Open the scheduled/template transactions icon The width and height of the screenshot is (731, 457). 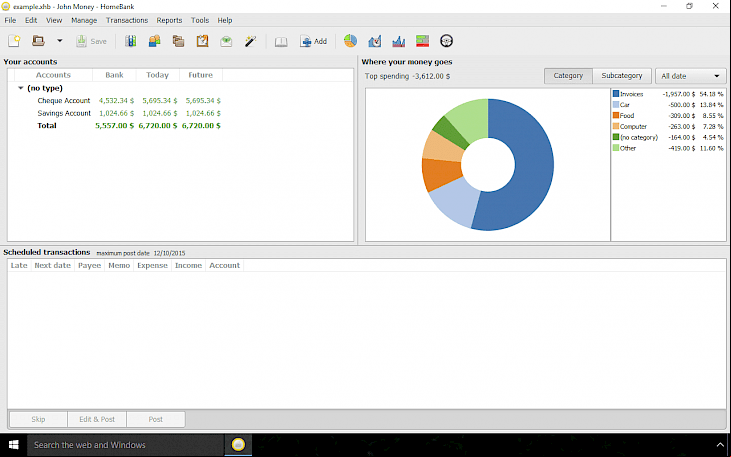click(202, 41)
